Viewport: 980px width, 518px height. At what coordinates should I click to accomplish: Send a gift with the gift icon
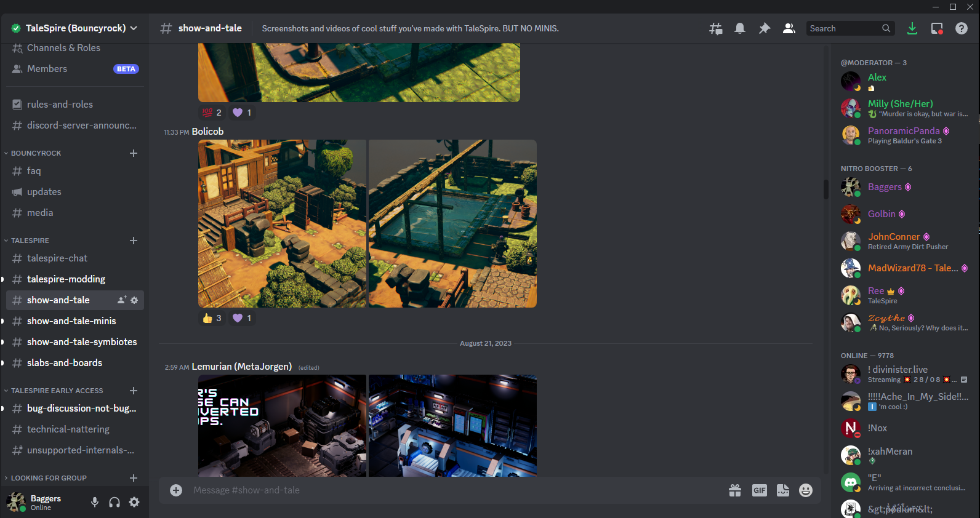tap(735, 490)
